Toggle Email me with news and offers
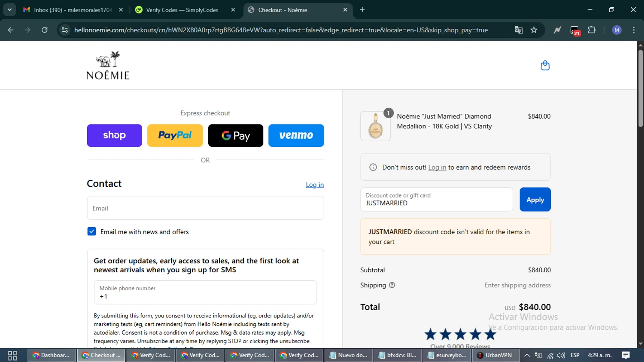644x362 pixels. (91, 231)
